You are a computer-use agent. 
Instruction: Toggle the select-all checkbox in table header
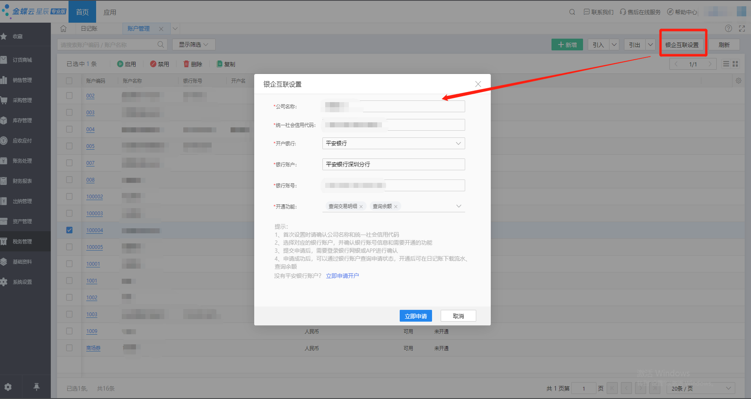[69, 81]
